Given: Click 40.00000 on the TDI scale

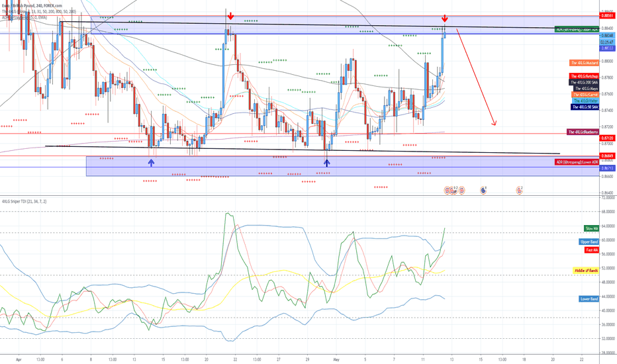Looking at the screenshot, I should (608, 310).
